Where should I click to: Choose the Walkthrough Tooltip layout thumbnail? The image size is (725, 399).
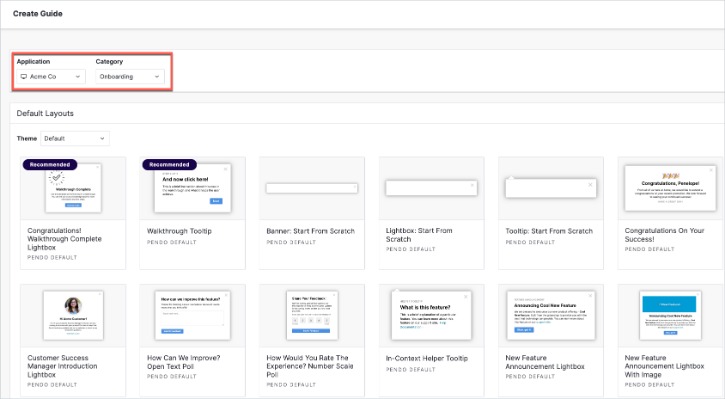point(192,188)
